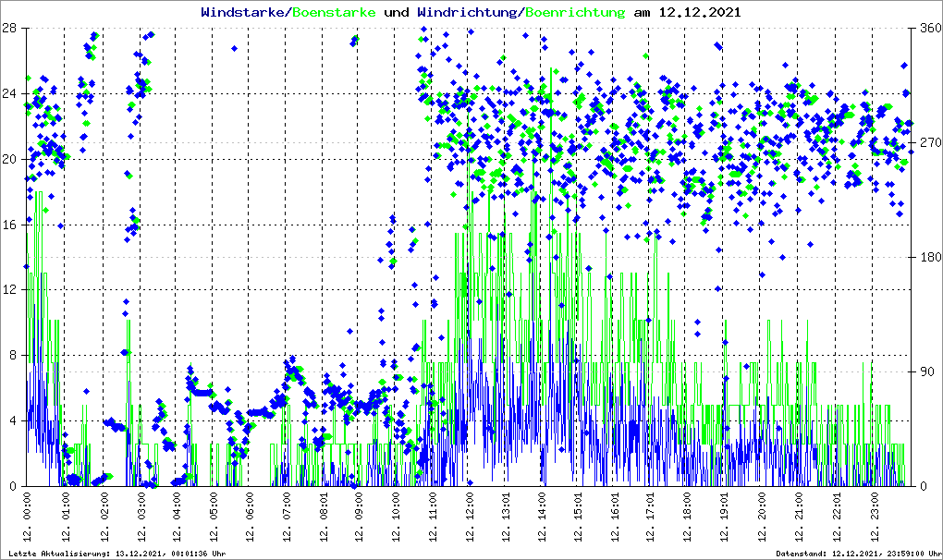Click the 4 label on the left axis
The width and height of the screenshot is (943, 560).
pyautogui.click(x=13, y=421)
